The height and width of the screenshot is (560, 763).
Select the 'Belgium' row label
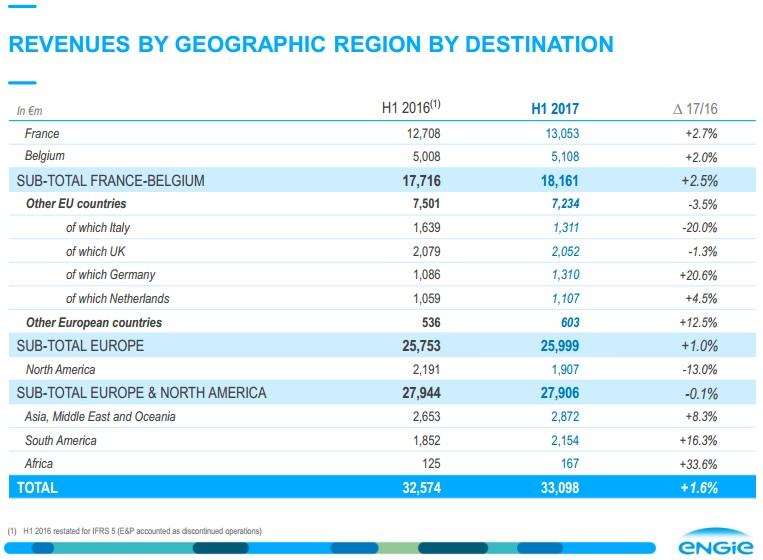pos(45,156)
